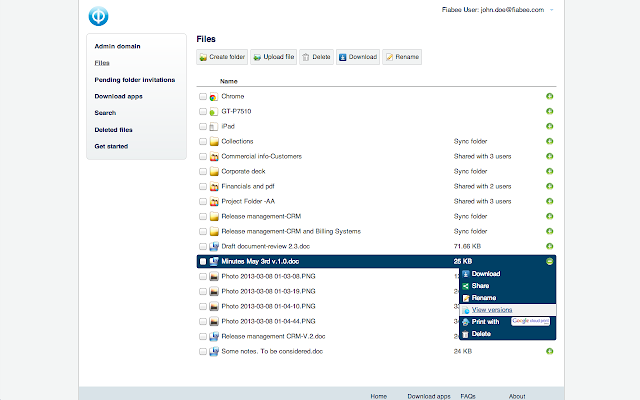Click the Some notes. To be considered.doc icon
The height and width of the screenshot is (400, 640).
[214, 351]
